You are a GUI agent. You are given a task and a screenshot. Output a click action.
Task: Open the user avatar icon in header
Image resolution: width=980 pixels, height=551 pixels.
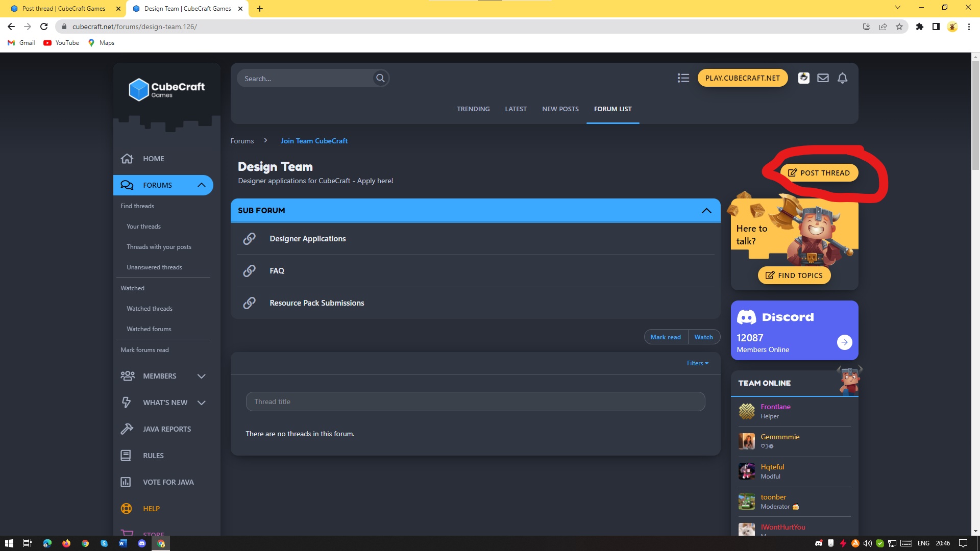(804, 78)
